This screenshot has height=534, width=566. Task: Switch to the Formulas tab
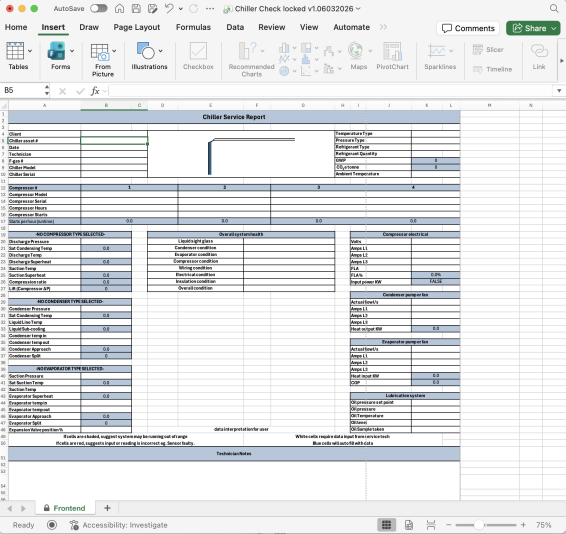click(x=193, y=27)
